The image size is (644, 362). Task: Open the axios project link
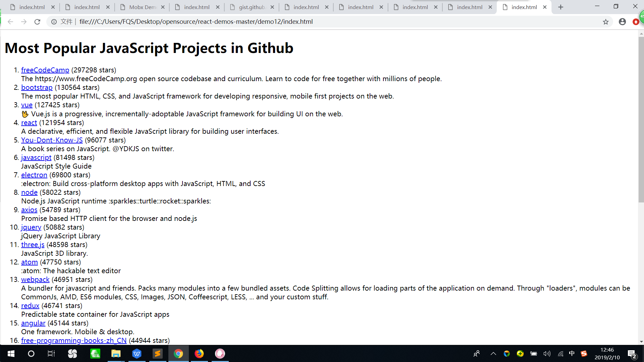(x=29, y=210)
